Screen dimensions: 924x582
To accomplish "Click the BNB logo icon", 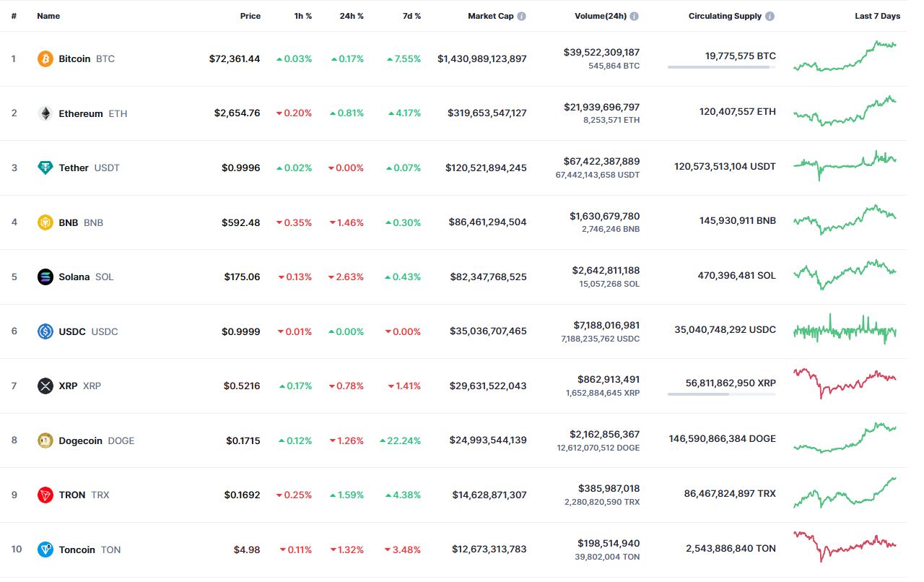I will point(45,222).
